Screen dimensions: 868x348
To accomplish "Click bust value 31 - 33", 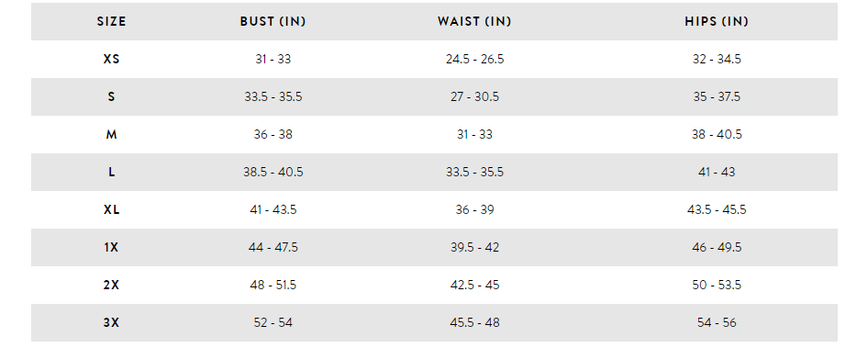I will tap(273, 59).
